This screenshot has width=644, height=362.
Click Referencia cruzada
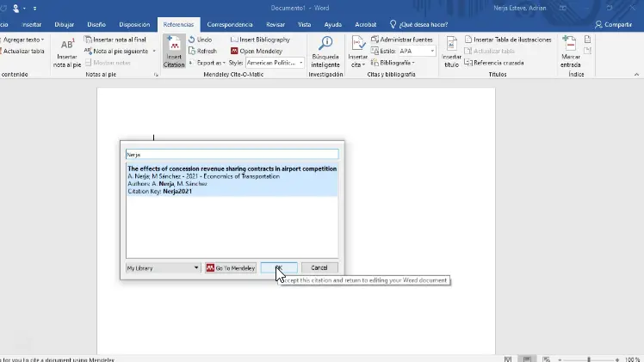tap(494, 63)
